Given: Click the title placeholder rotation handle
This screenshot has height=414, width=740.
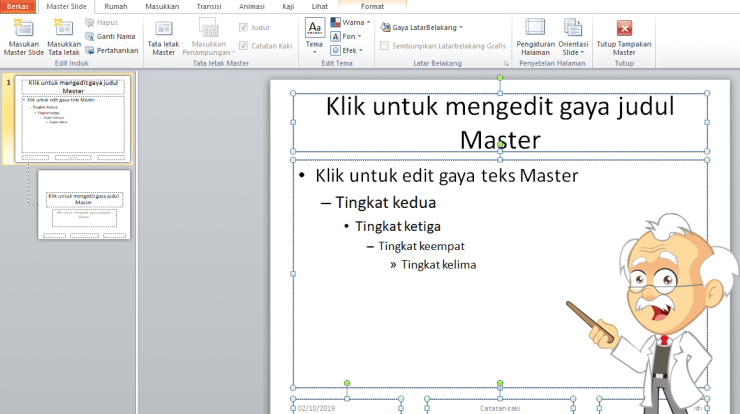Looking at the screenshot, I should pyautogui.click(x=500, y=77).
